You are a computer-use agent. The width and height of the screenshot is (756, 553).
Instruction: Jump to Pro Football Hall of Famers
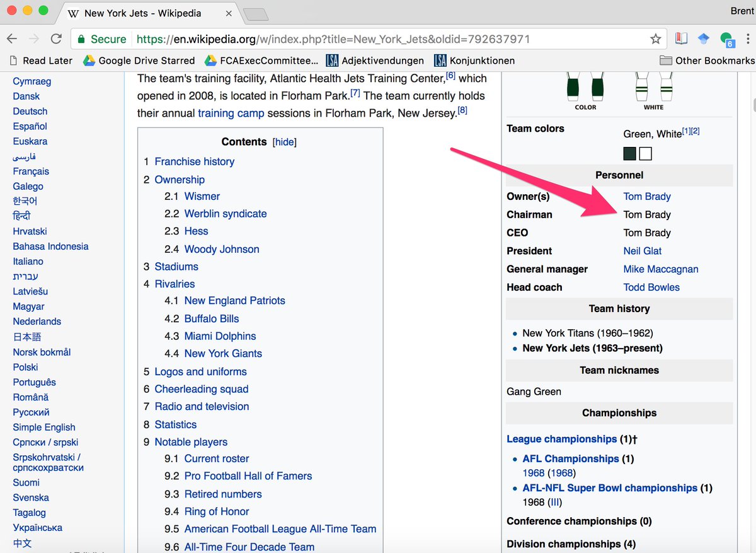click(x=248, y=476)
